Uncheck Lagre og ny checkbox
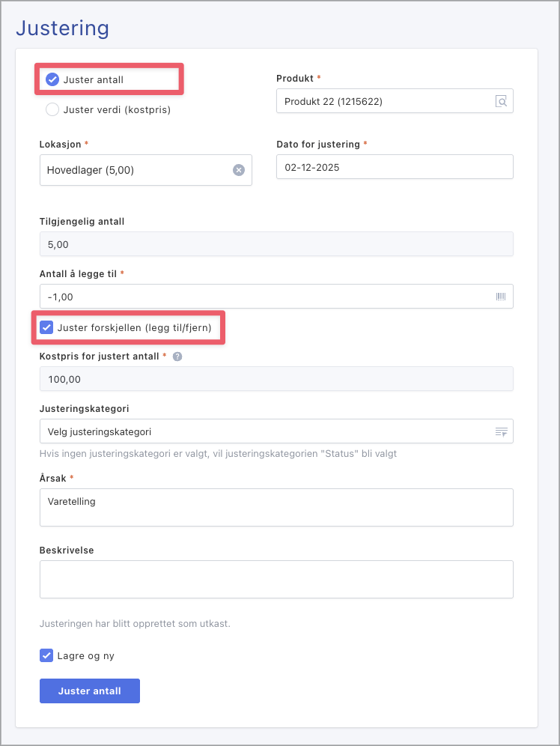560x746 pixels. (x=46, y=656)
